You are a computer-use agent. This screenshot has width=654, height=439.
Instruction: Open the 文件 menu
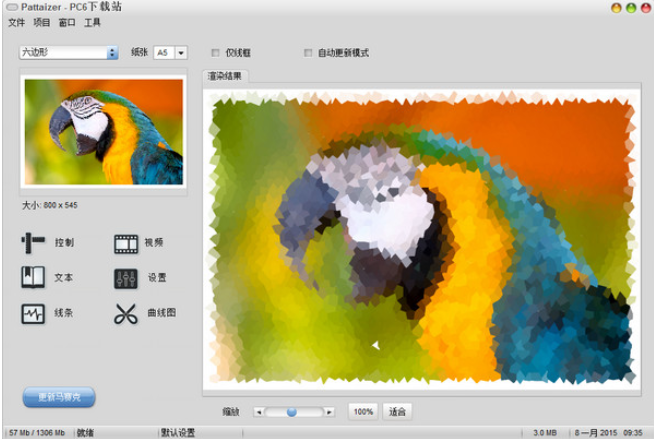[x=16, y=21]
